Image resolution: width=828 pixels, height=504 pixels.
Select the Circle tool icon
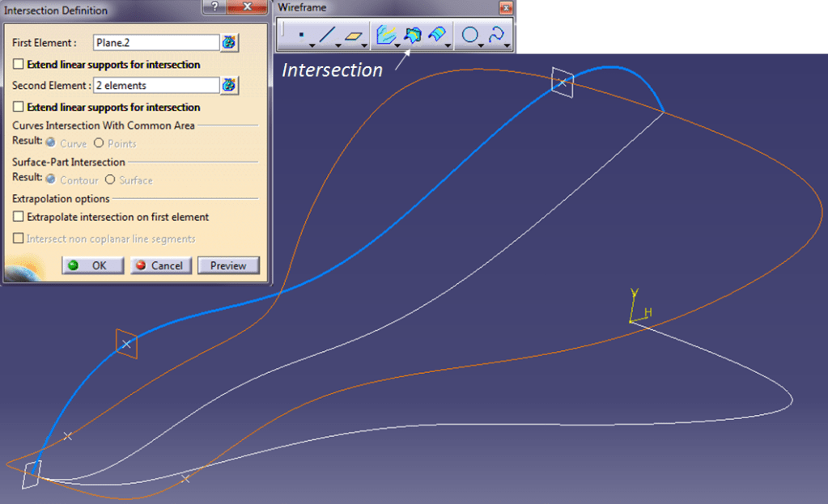pos(469,36)
